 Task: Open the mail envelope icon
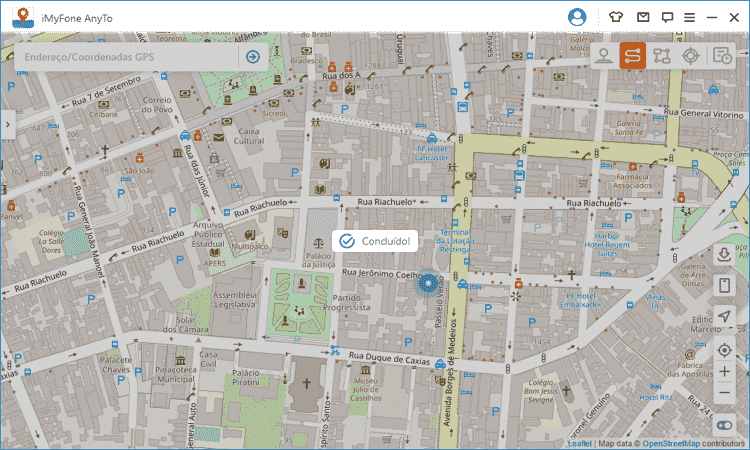click(x=643, y=17)
